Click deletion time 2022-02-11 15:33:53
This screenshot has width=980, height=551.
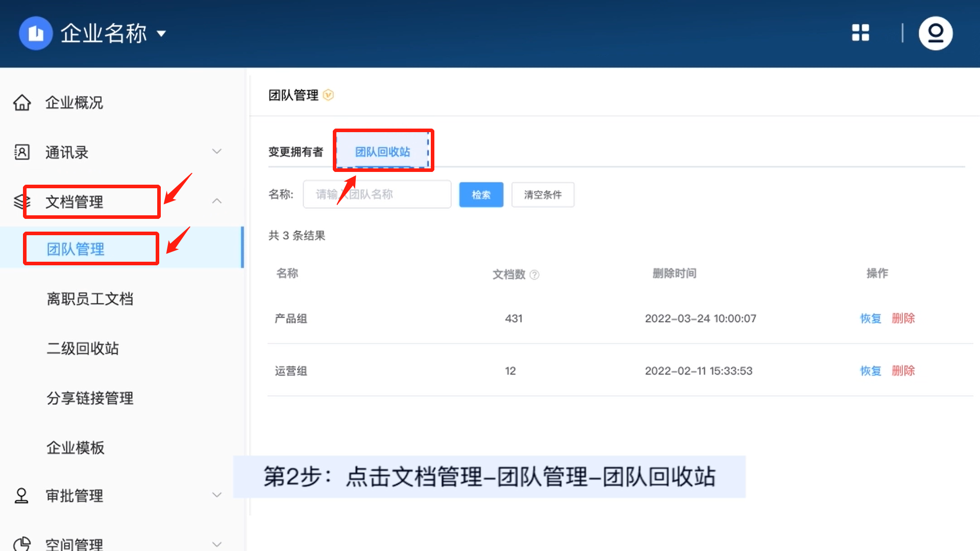tap(699, 371)
